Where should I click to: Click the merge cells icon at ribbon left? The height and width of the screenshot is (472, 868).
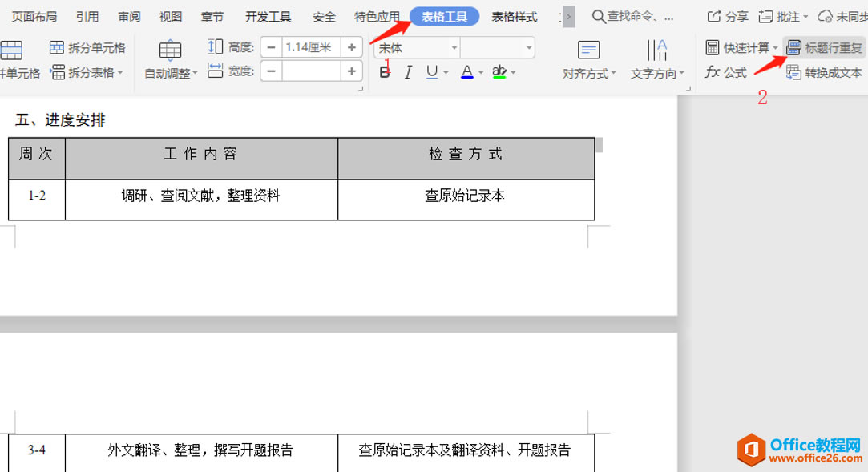click(x=11, y=50)
